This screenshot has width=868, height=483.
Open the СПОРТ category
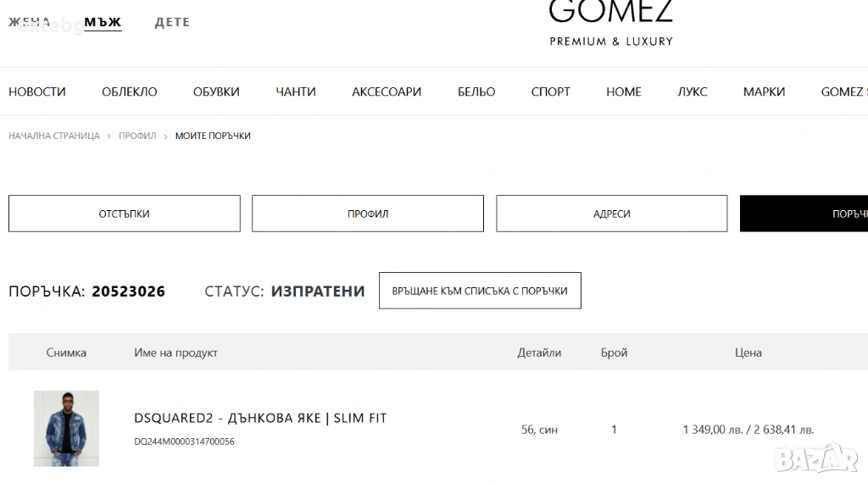point(551,92)
